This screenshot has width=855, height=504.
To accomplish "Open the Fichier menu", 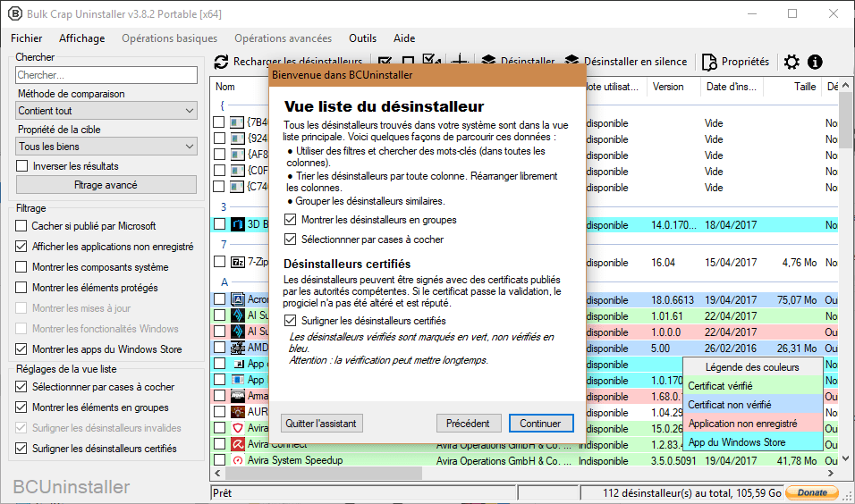I will (26, 38).
